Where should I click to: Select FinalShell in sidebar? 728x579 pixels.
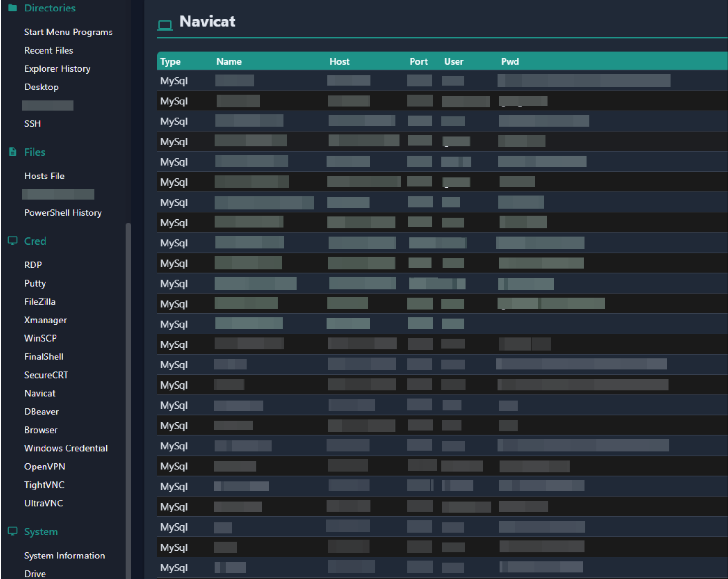click(x=44, y=356)
